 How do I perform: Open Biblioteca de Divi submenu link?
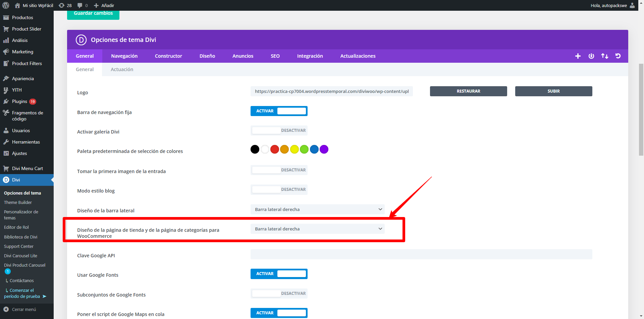point(21,237)
